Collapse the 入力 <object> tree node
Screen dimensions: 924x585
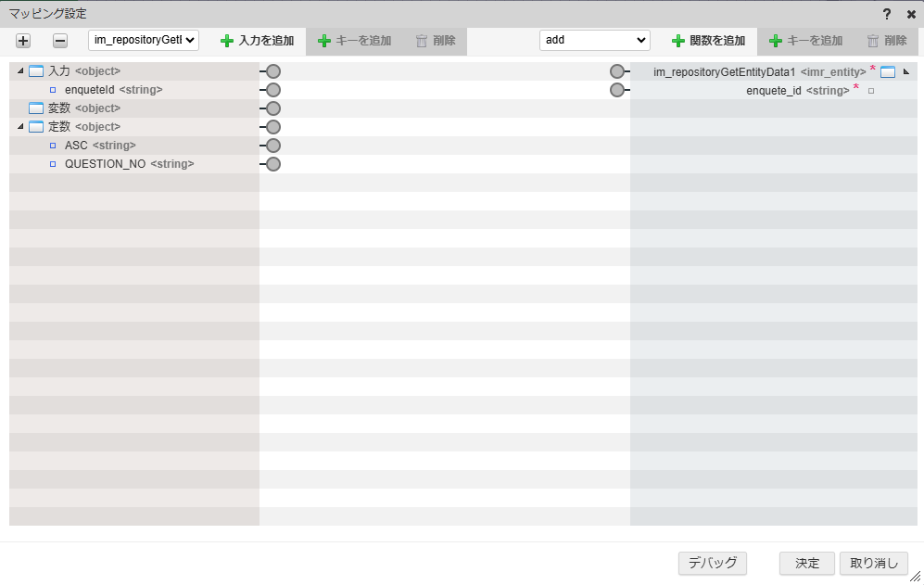pos(19,70)
